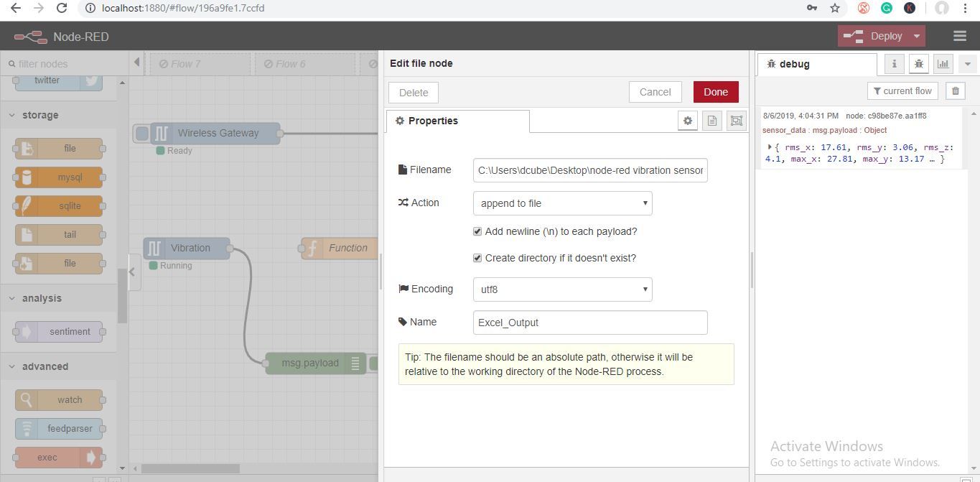Switch to Flow 7 tab
The height and width of the screenshot is (482, 980).
200,64
